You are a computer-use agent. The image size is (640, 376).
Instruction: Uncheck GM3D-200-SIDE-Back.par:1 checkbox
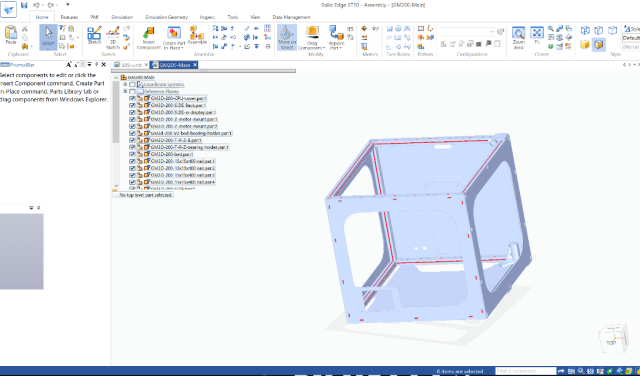pyautogui.click(x=132, y=105)
